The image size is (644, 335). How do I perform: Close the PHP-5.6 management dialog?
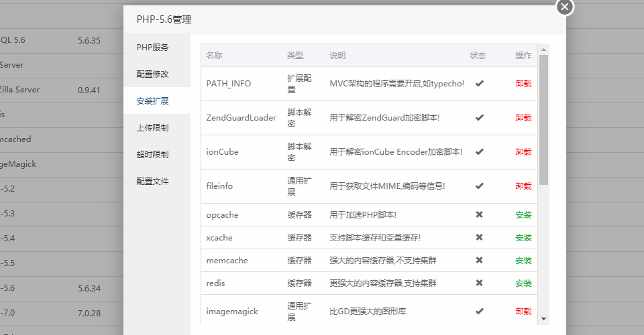point(565,7)
